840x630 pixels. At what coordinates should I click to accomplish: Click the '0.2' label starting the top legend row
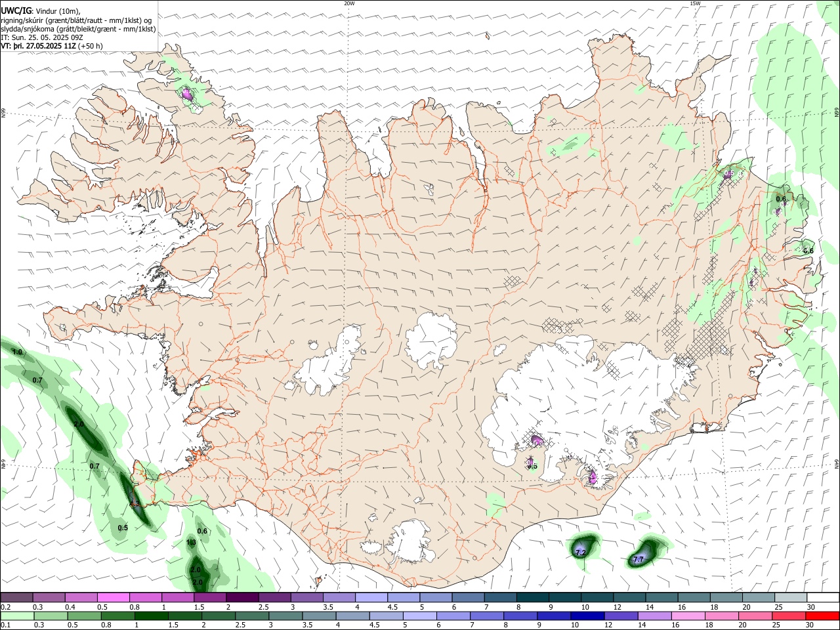click(x=6, y=607)
